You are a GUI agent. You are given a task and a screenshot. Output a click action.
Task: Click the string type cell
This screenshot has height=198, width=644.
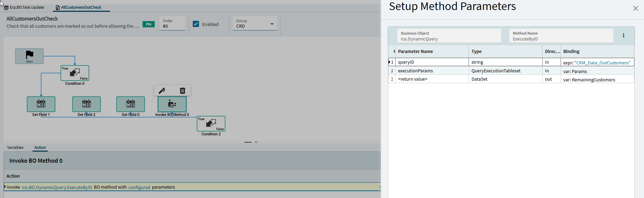(x=505, y=62)
